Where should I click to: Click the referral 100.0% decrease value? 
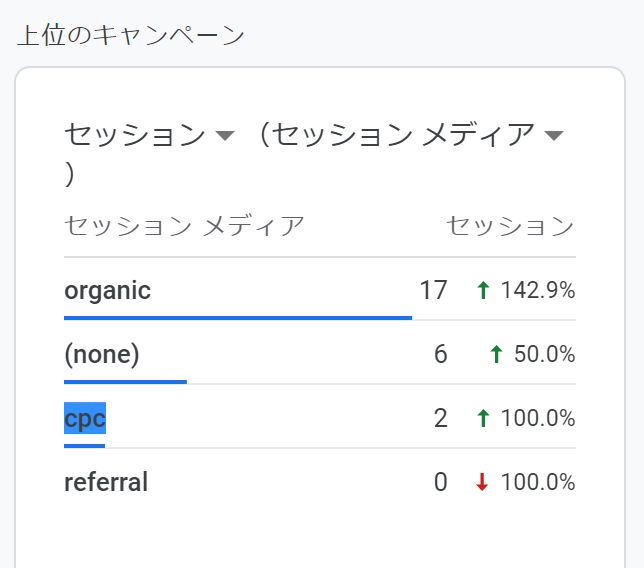[538, 483]
